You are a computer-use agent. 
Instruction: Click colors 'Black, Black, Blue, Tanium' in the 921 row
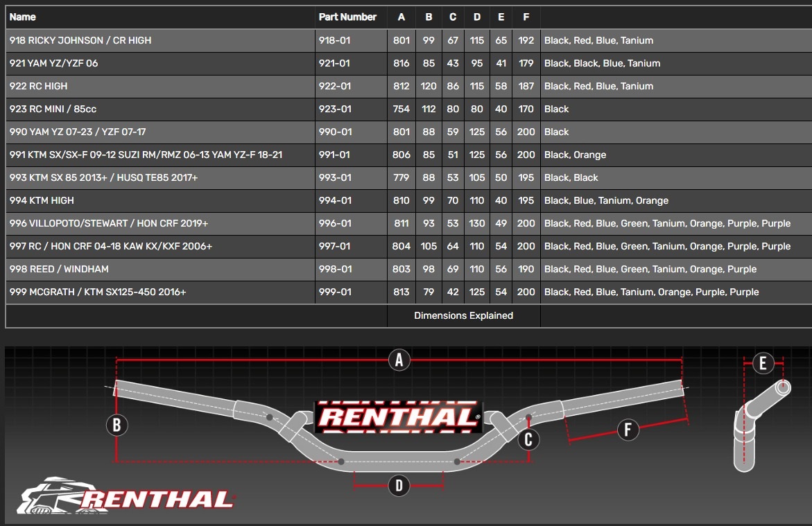pyautogui.click(x=602, y=63)
